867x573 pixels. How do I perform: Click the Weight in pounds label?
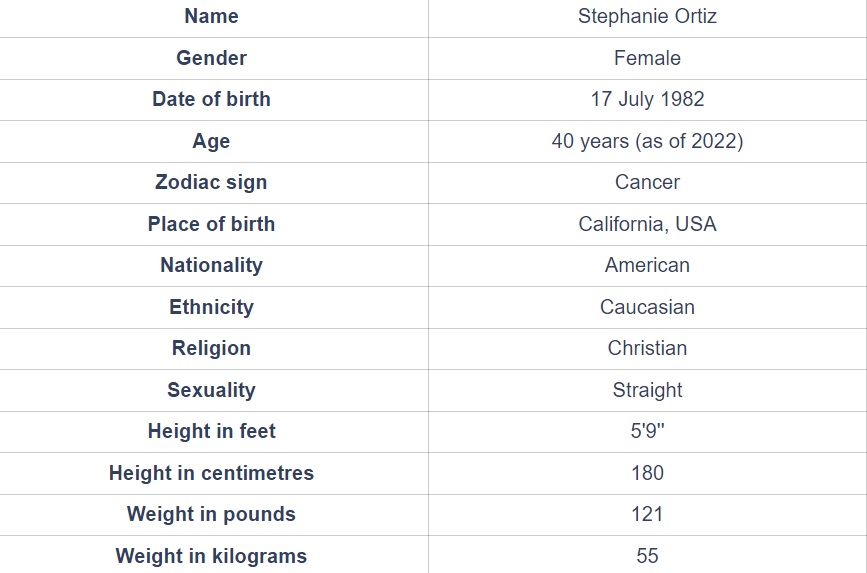211,514
